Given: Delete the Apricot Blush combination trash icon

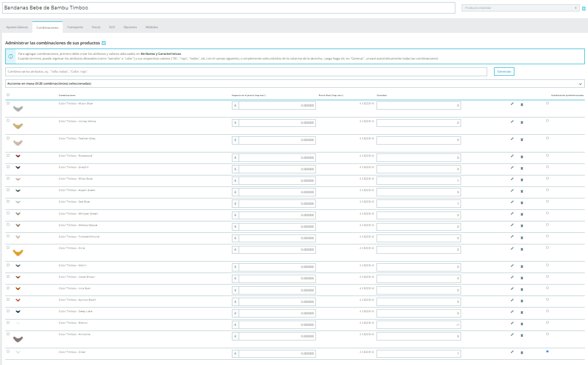Looking at the screenshot, I should (522, 301).
